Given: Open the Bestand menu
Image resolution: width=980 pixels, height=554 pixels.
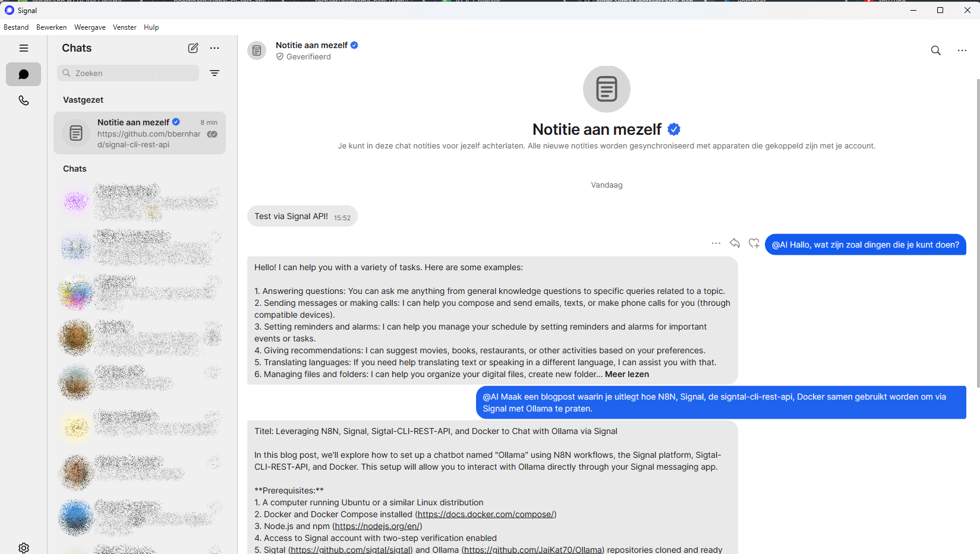Looking at the screenshot, I should click(16, 27).
